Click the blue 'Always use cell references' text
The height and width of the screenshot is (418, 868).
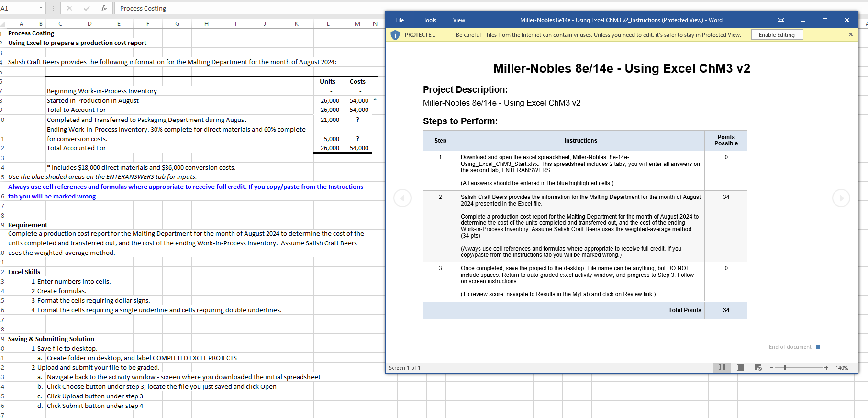(186, 191)
